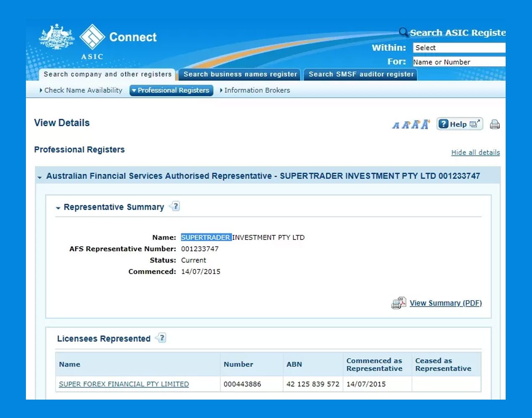Open the Within Select dropdown
The height and width of the screenshot is (418, 532).
point(459,48)
